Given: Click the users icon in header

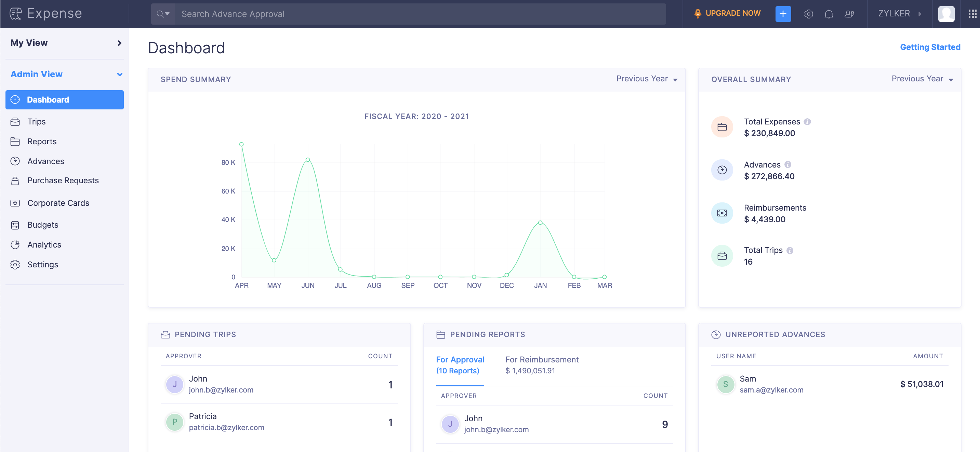Looking at the screenshot, I should click(x=849, y=14).
